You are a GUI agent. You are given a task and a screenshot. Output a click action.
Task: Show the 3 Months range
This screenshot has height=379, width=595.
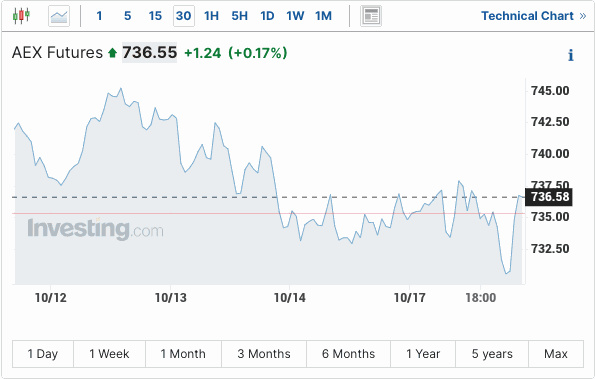click(x=264, y=354)
